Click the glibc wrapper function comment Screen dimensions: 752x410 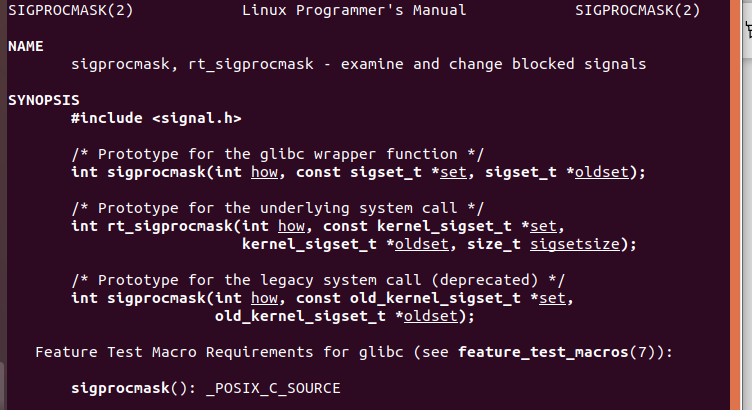pos(277,154)
